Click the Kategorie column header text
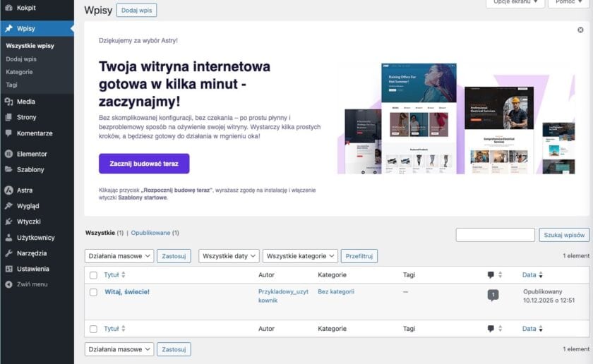This screenshot has width=593, height=364. [332, 275]
